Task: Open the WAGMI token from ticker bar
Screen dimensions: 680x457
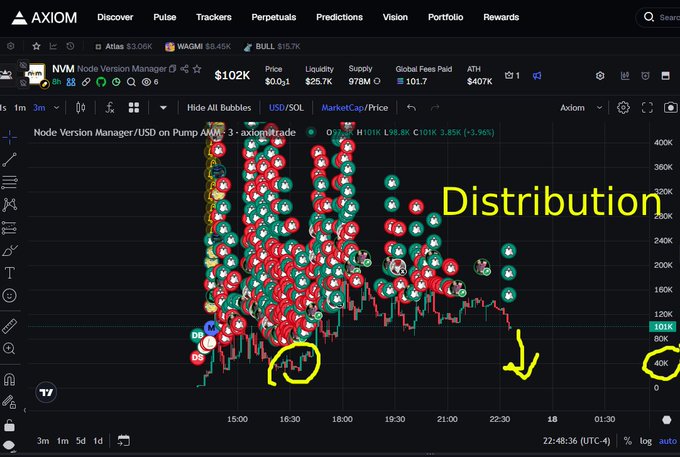Action: pyautogui.click(x=198, y=46)
